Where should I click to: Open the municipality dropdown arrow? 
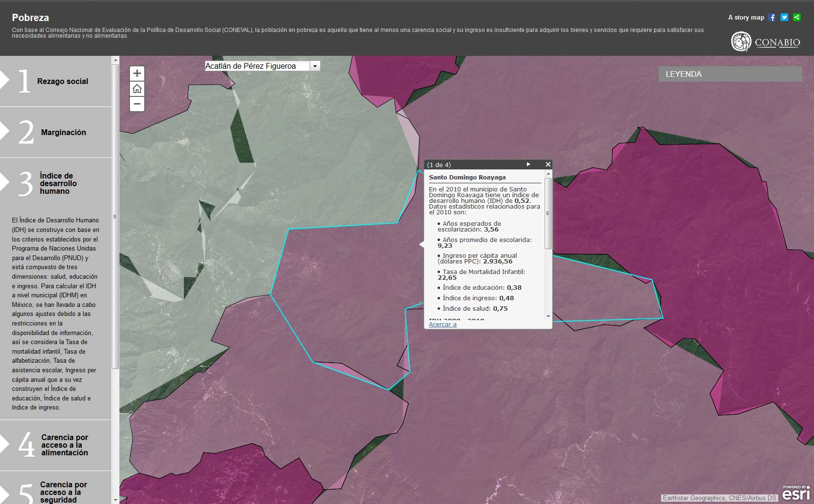pos(315,66)
